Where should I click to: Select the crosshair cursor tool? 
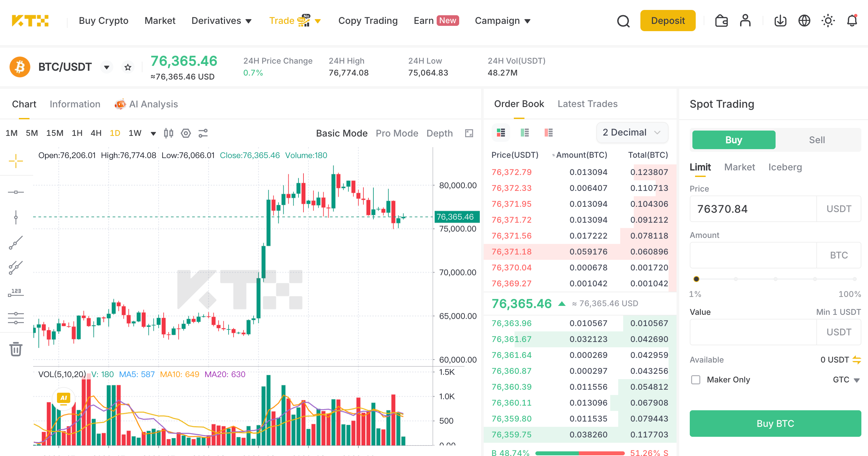(x=16, y=161)
